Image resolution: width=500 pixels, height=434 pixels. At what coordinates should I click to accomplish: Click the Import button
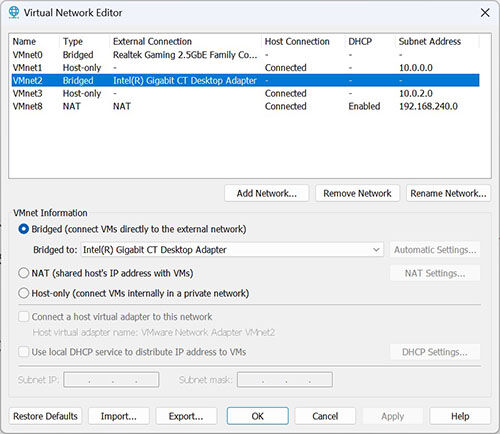[119, 416]
